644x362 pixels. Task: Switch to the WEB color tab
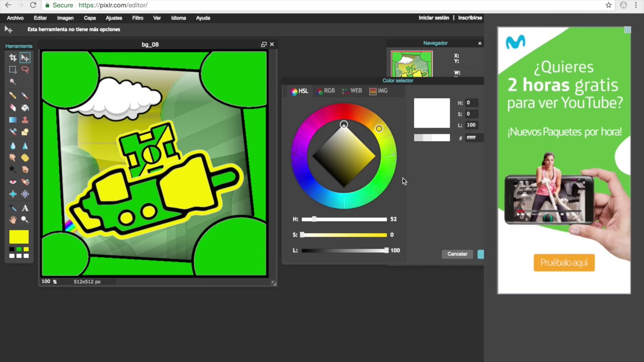tap(352, 91)
